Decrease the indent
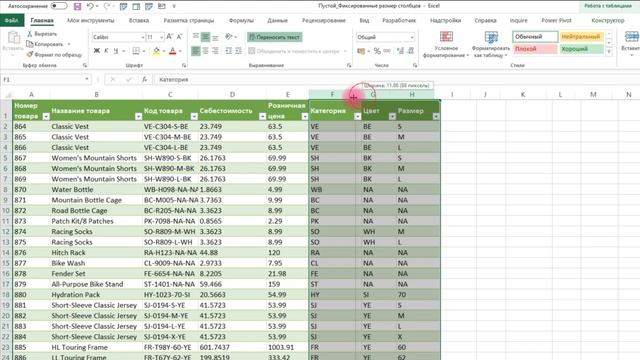 pyautogui.click(x=229, y=51)
